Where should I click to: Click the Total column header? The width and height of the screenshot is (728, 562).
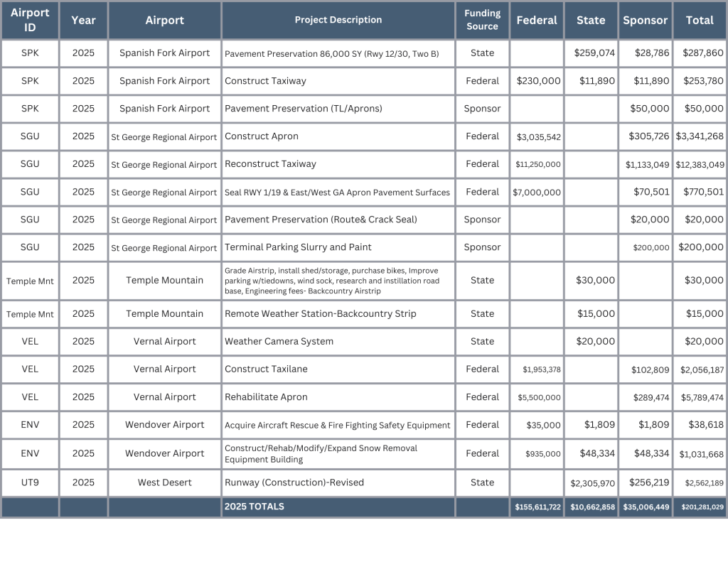click(x=700, y=20)
